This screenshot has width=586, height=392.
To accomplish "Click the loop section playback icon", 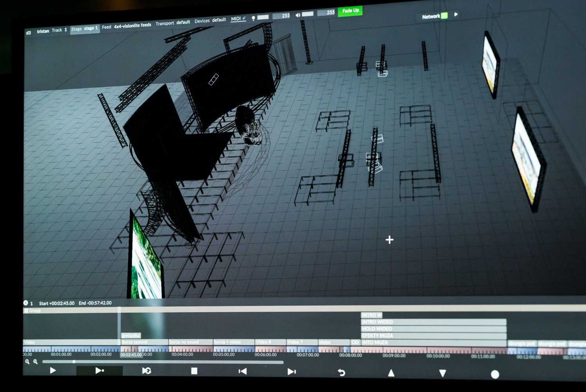I will [x=146, y=371].
